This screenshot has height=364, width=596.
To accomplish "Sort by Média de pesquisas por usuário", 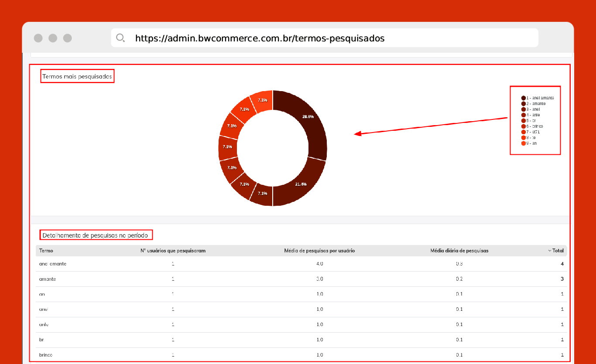I will [319, 251].
